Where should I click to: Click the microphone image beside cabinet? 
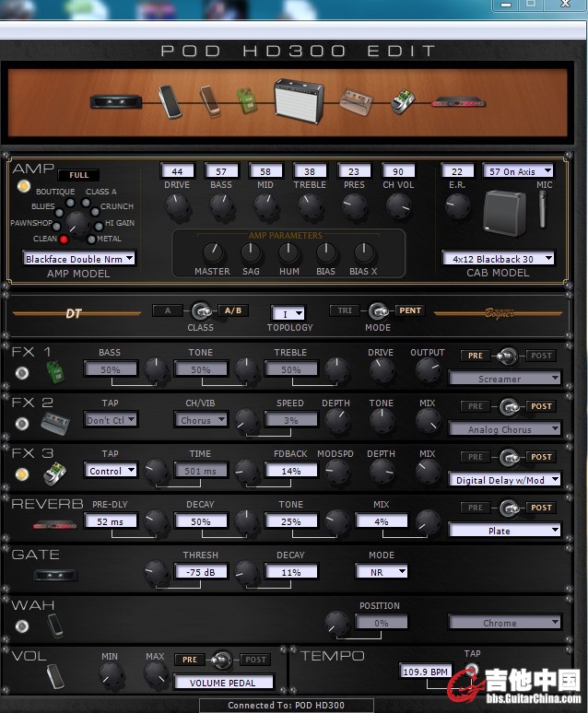click(542, 209)
